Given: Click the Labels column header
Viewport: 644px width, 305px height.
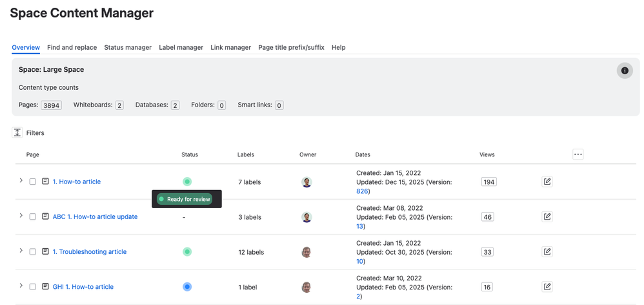Looking at the screenshot, I should (246, 154).
